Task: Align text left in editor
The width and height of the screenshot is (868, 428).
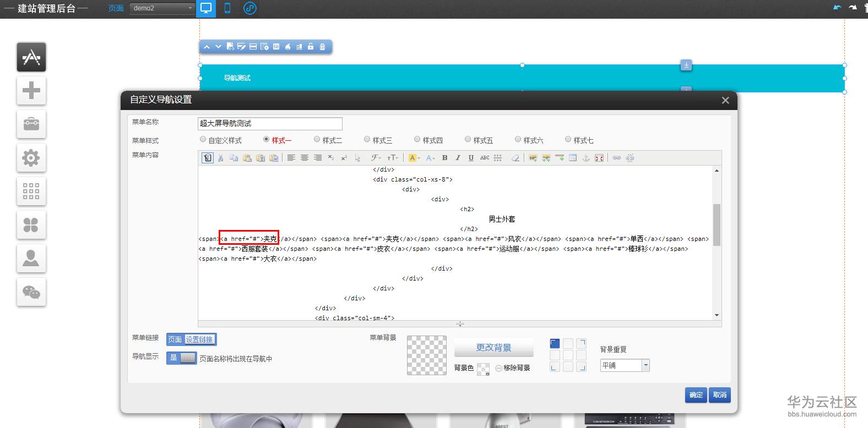Action: pyautogui.click(x=291, y=158)
